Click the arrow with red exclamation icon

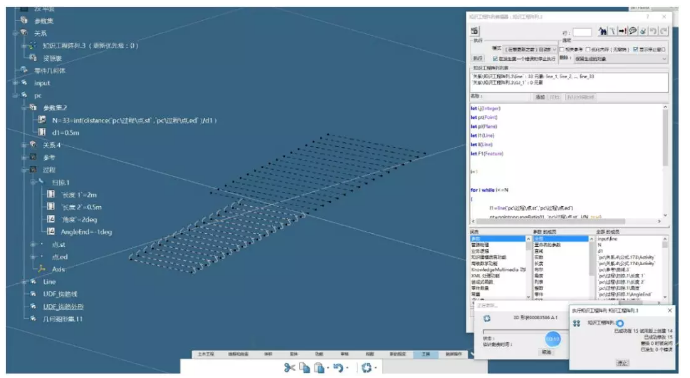622,31
